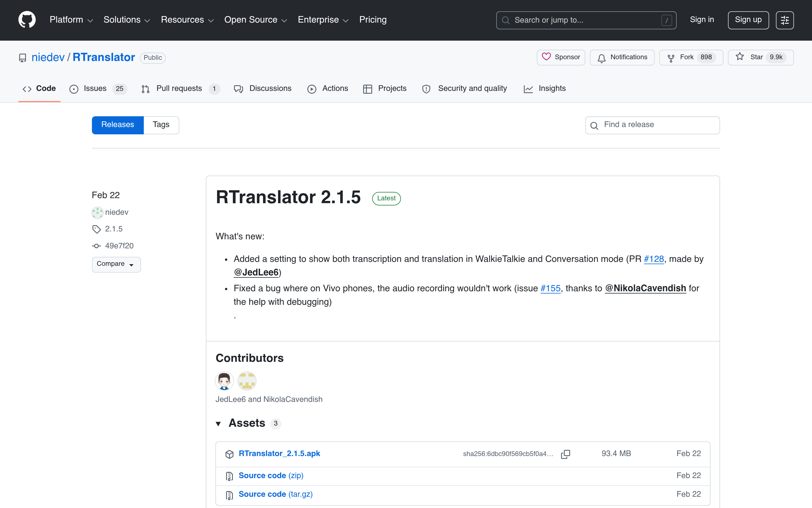Viewport: 812px width, 508px height.
Task: Copy the sha256 checksum icon
Action: [x=565, y=454]
